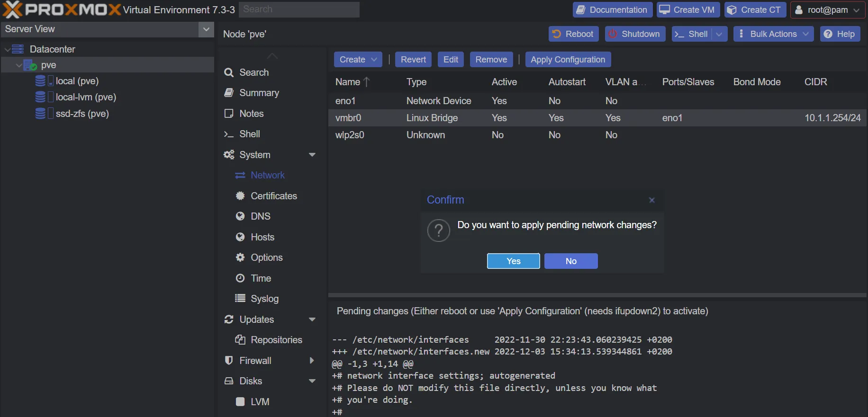Viewport: 868px width, 417px height.
Task: Open the Bulk Actions dropdown
Action: tap(773, 34)
